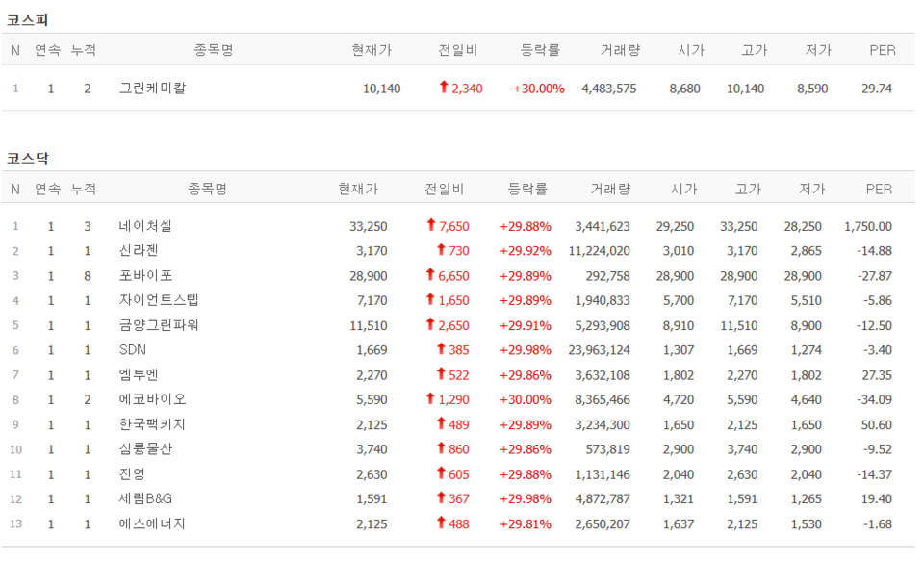Click the rise arrow beside 세림B&G
Image resolution: width=924 pixels, height=561 pixels.
pos(443,499)
